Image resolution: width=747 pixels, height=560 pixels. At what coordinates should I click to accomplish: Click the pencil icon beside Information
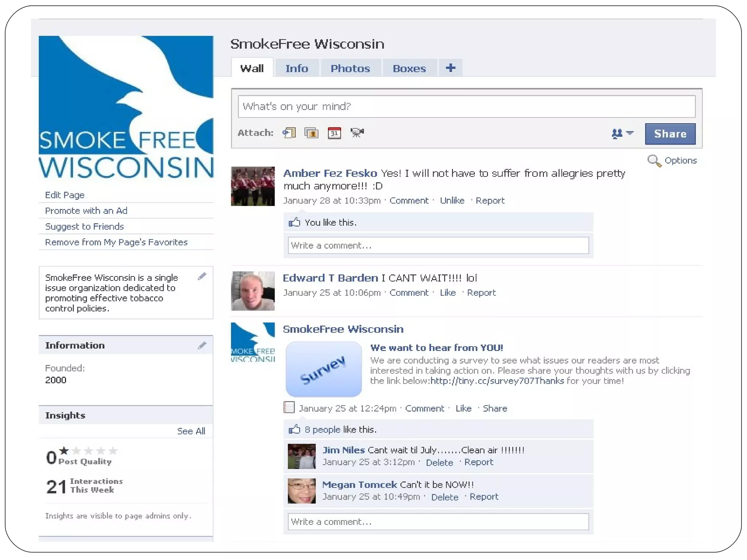202,345
